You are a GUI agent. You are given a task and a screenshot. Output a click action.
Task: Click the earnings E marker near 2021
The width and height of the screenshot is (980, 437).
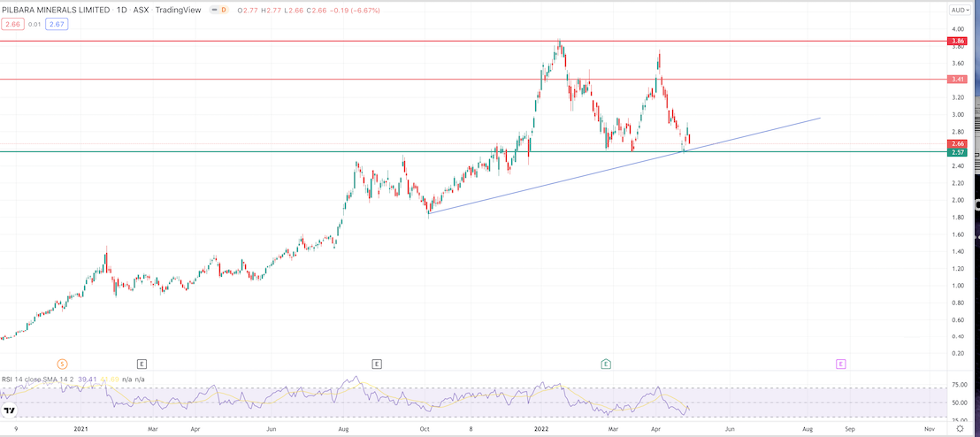[x=142, y=364]
